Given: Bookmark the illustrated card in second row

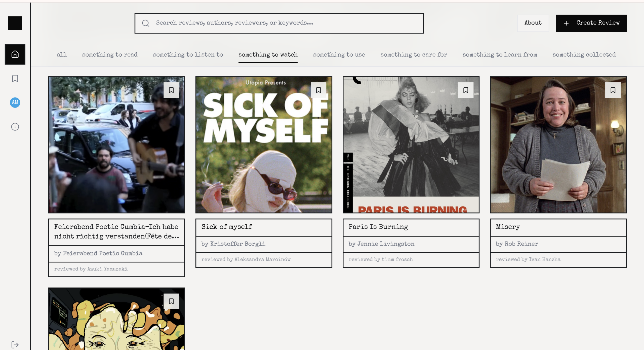Looking at the screenshot, I should point(171,301).
